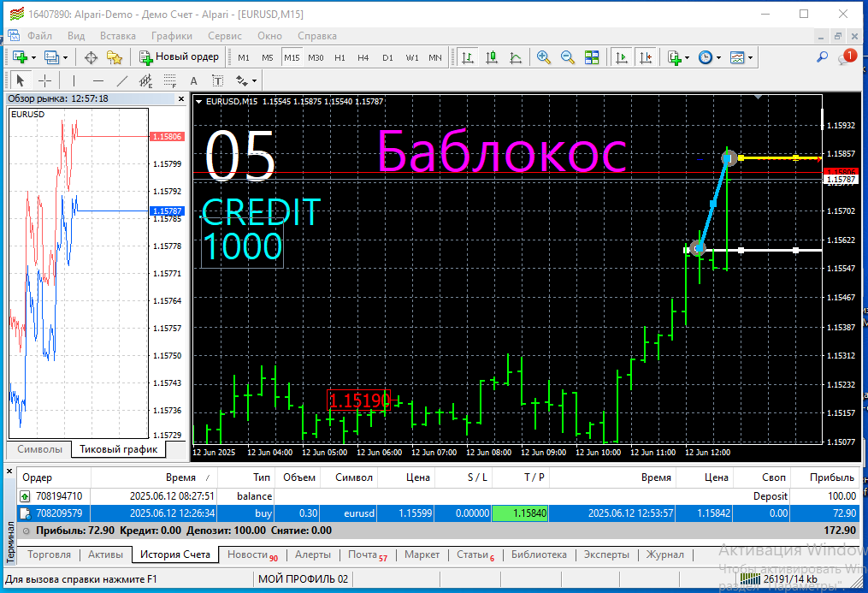Switch to the Торговля tab
The height and width of the screenshot is (593, 868).
click(x=50, y=554)
